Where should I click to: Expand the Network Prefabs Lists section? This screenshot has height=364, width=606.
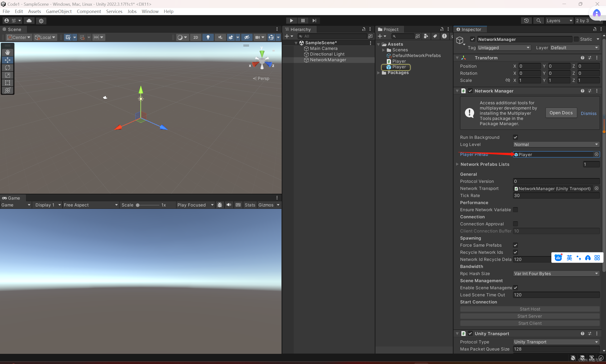[x=457, y=164]
